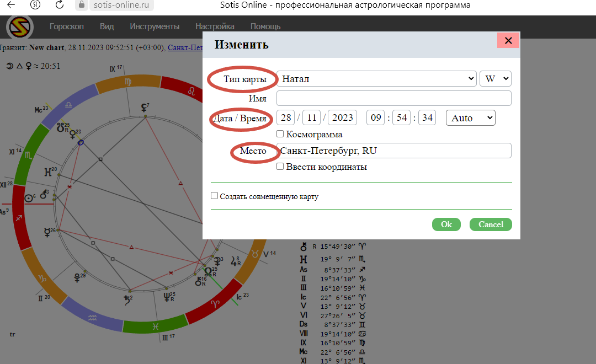Confirm with the Ok button

[446, 224]
